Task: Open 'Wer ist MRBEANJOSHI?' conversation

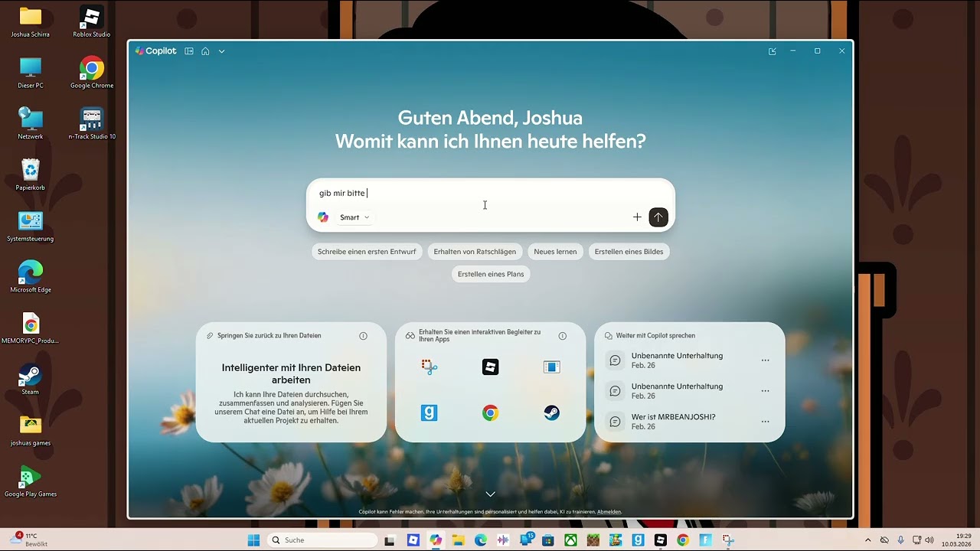Action: tap(674, 422)
